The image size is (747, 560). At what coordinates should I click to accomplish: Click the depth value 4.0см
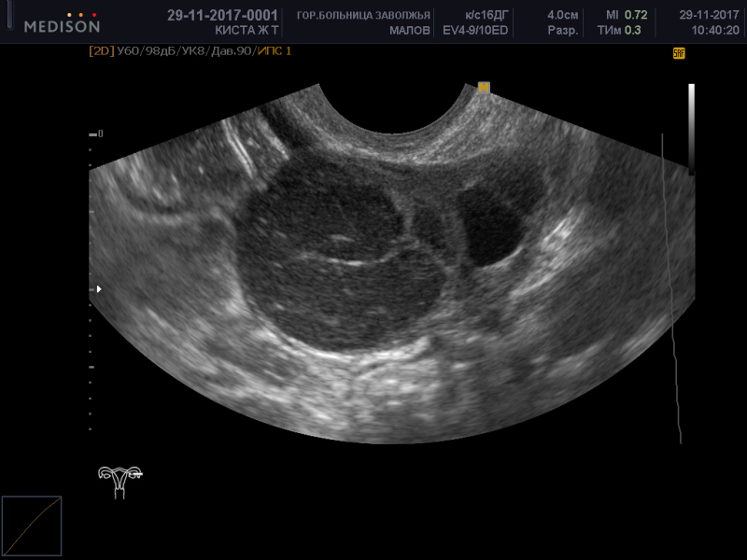tap(563, 15)
